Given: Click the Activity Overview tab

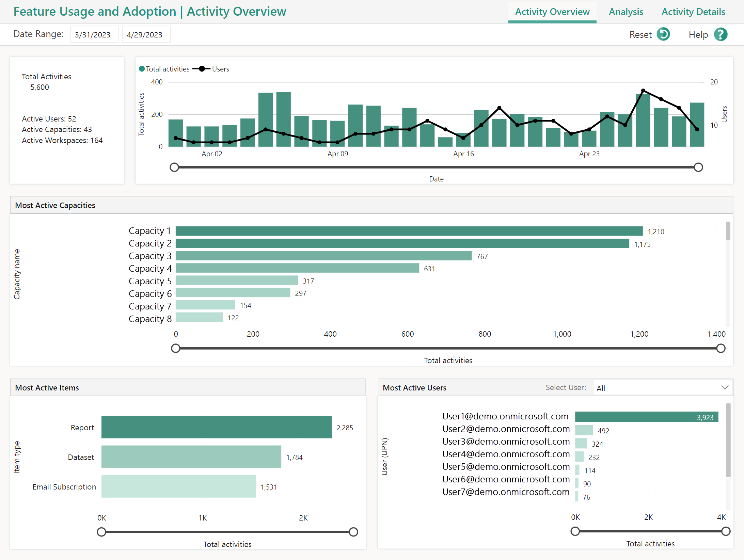Looking at the screenshot, I should [x=552, y=11].
